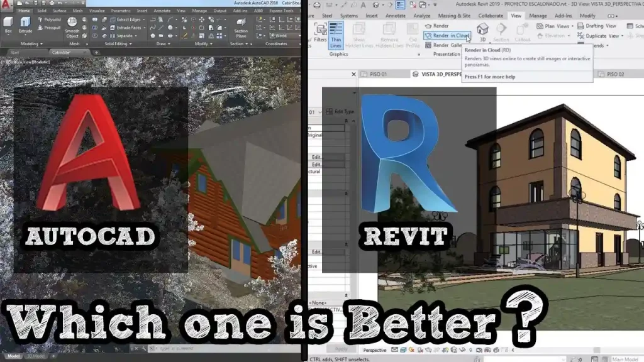Click the Duplicate View button
The width and height of the screenshot is (644, 362).
tap(601, 36)
